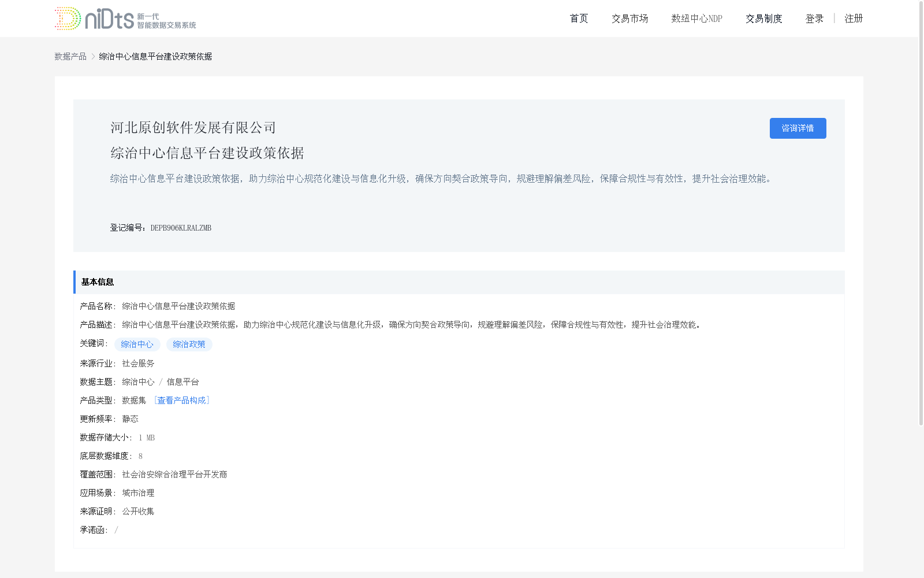Screen dimensions: 924x578
Task: Click the 静态 update frequency value
Action: (130, 418)
